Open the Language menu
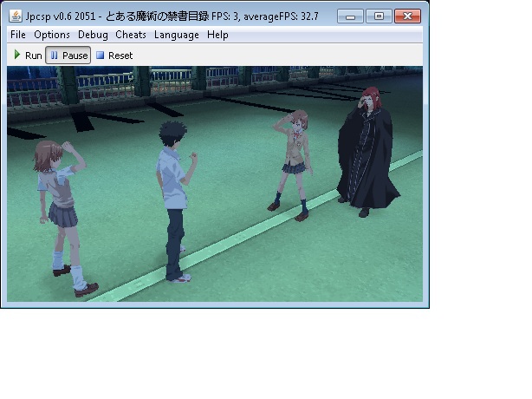Screen dimensions: 532x399 177,35
